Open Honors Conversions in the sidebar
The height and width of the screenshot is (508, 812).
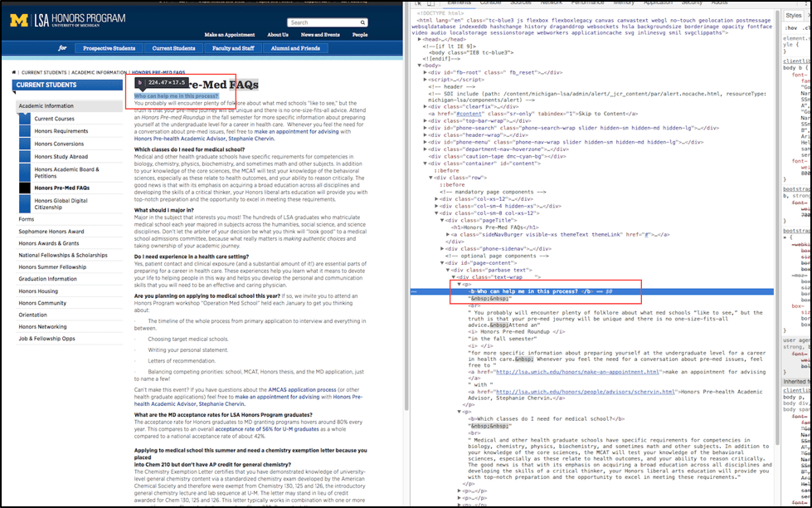(x=59, y=144)
